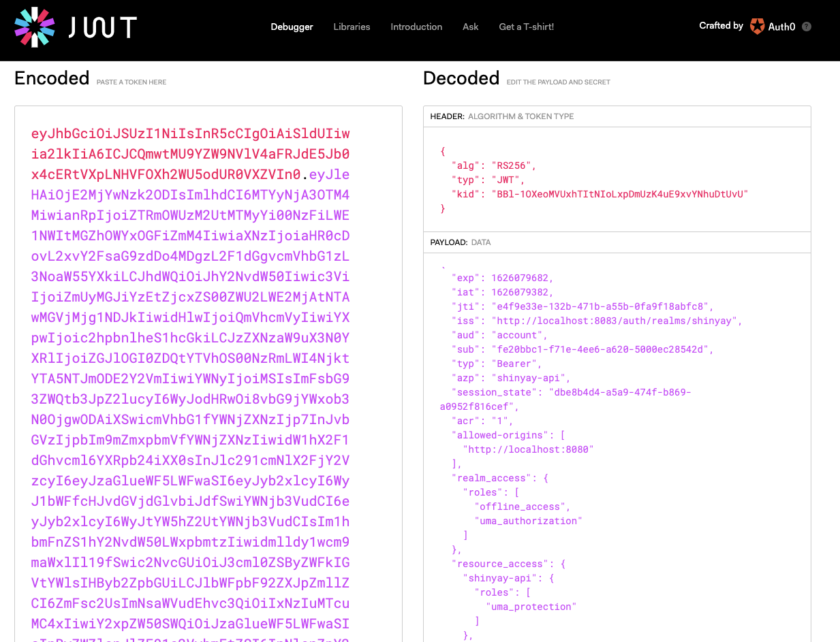Click the HEADER: ALGORITHM & TOKEN TYPE bar
The height and width of the screenshot is (642, 840).
coord(617,116)
